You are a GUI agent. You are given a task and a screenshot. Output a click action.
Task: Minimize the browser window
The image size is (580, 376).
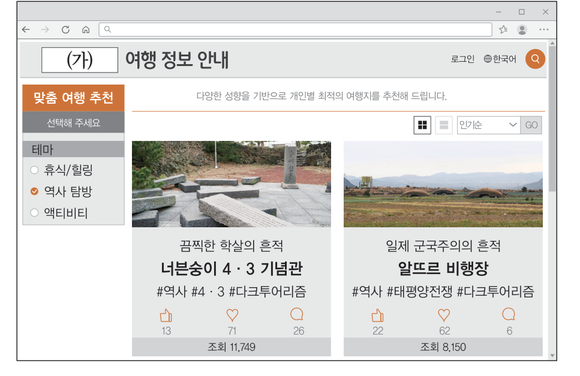click(x=499, y=12)
